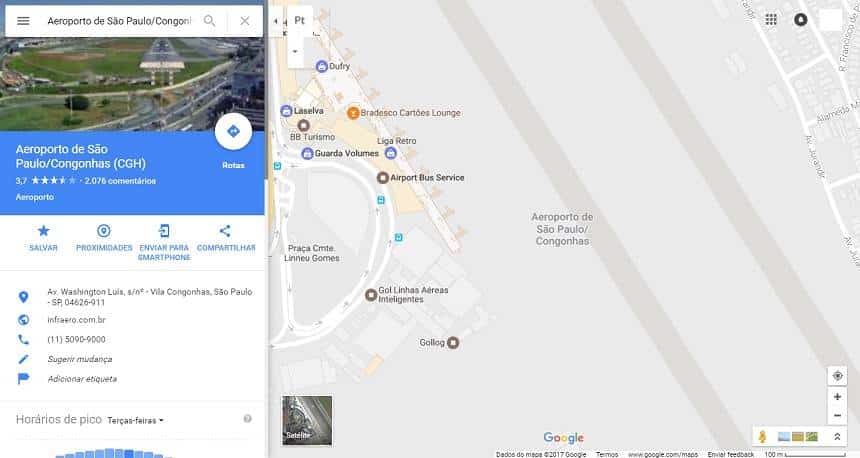Click the search magnifier icon

(210, 21)
